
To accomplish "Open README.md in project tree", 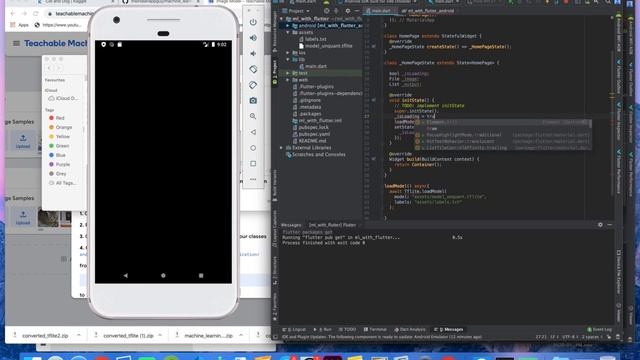I will (x=309, y=141).
